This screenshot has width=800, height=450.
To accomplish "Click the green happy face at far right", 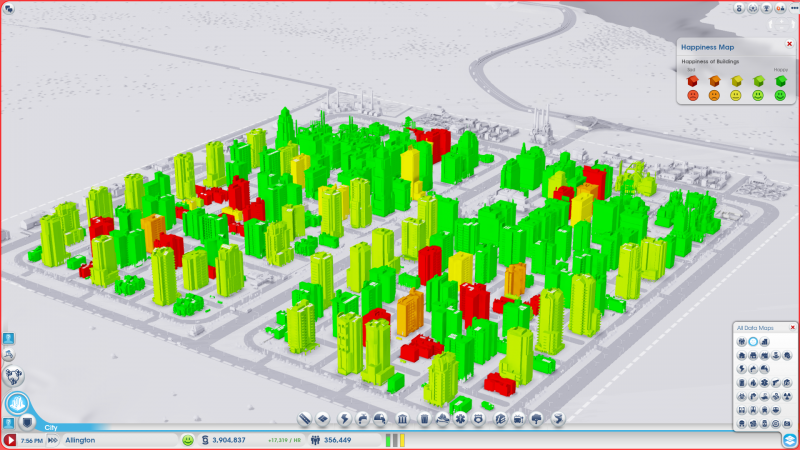I will 780,95.
